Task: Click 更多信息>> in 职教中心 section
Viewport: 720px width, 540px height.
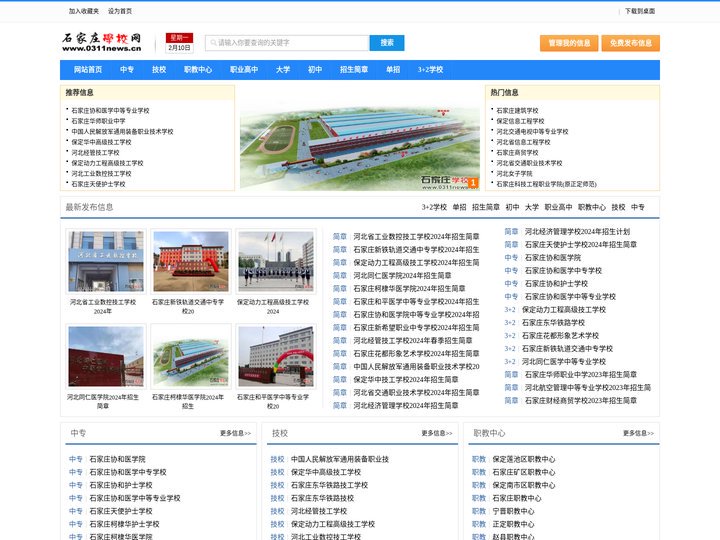Action: [x=638, y=433]
